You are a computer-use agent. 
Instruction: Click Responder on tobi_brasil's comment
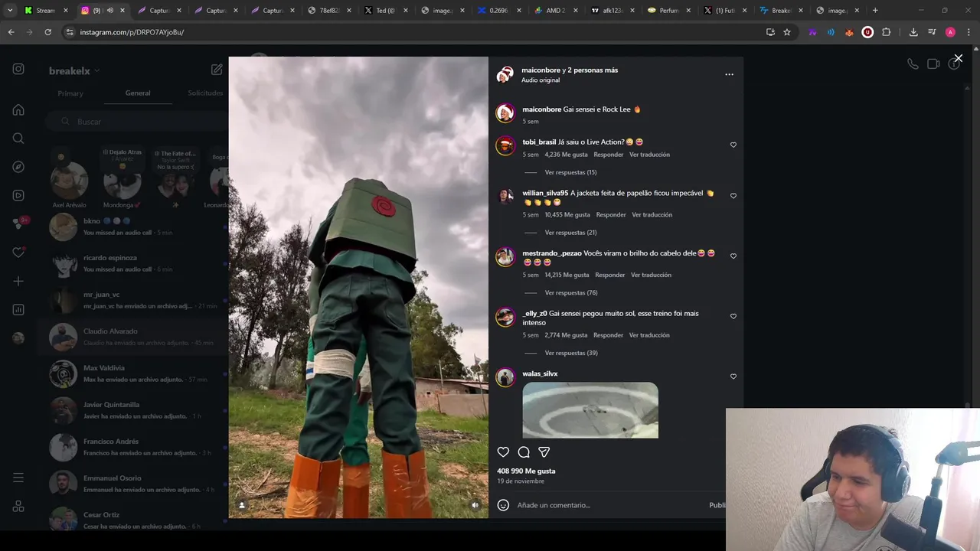609,155
